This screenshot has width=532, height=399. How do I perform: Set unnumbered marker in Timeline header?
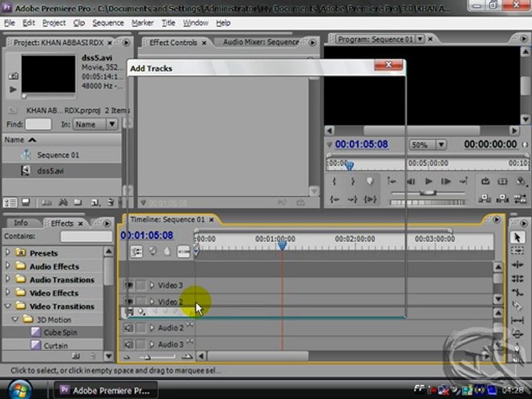[x=167, y=252]
